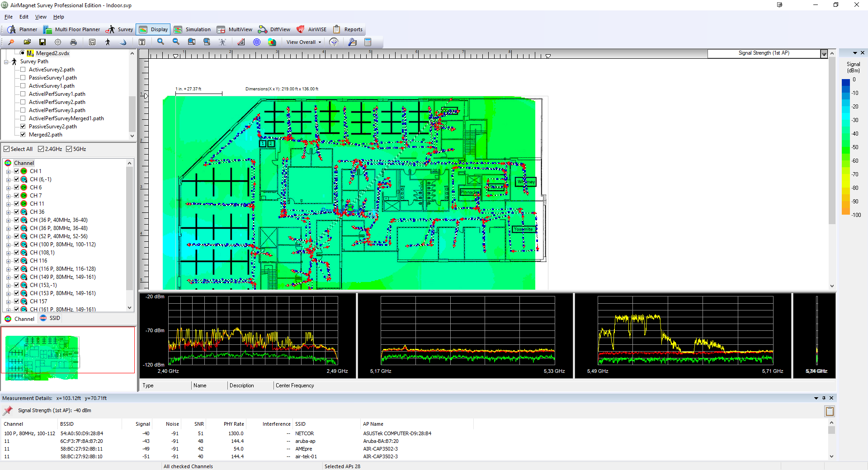Uncheck the CH 116 channel checkbox

click(x=17, y=261)
